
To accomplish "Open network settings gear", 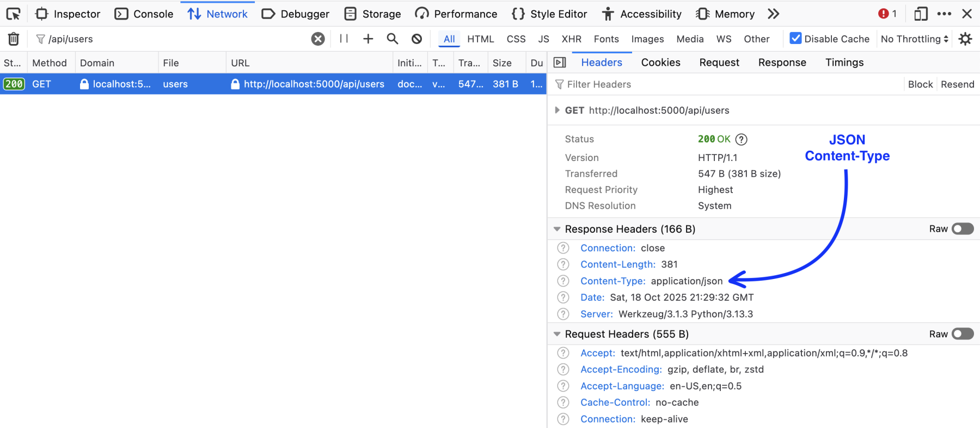I will pyautogui.click(x=965, y=39).
